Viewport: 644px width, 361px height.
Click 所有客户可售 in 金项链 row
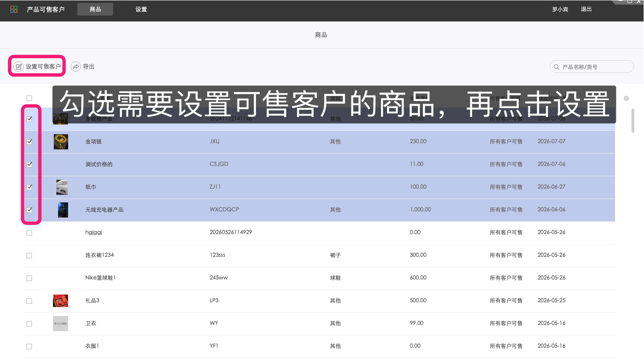pyautogui.click(x=506, y=142)
